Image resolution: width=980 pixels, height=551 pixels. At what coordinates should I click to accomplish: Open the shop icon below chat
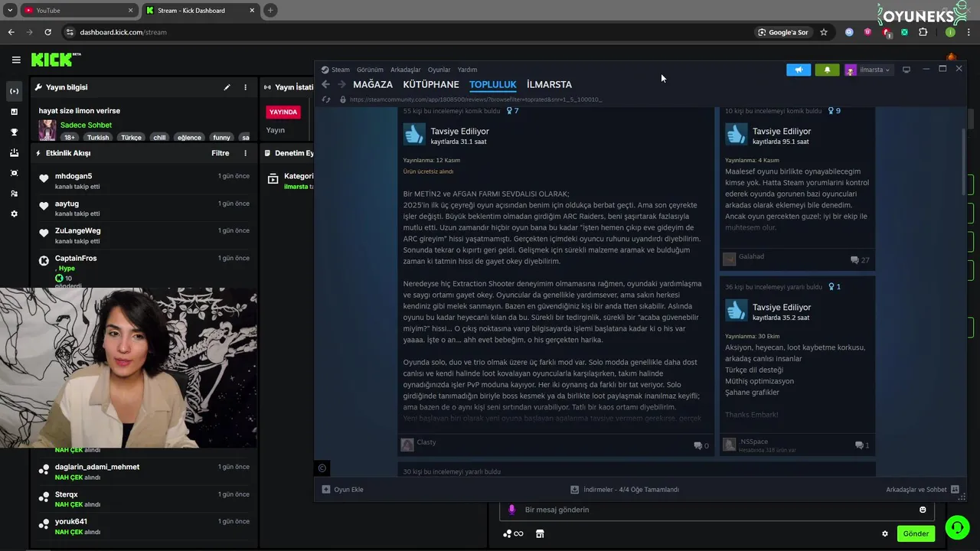(540, 534)
